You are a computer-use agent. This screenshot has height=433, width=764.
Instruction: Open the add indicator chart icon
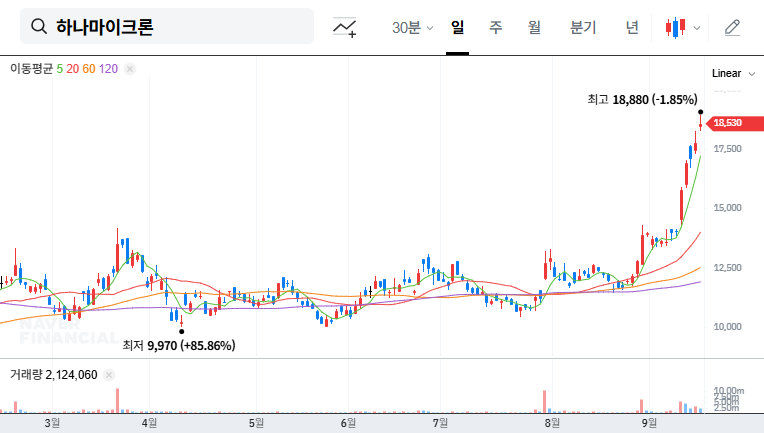click(344, 27)
